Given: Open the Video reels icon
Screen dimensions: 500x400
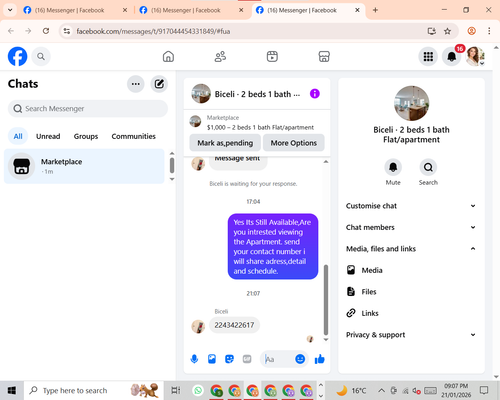Looking at the screenshot, I should 272,57.
